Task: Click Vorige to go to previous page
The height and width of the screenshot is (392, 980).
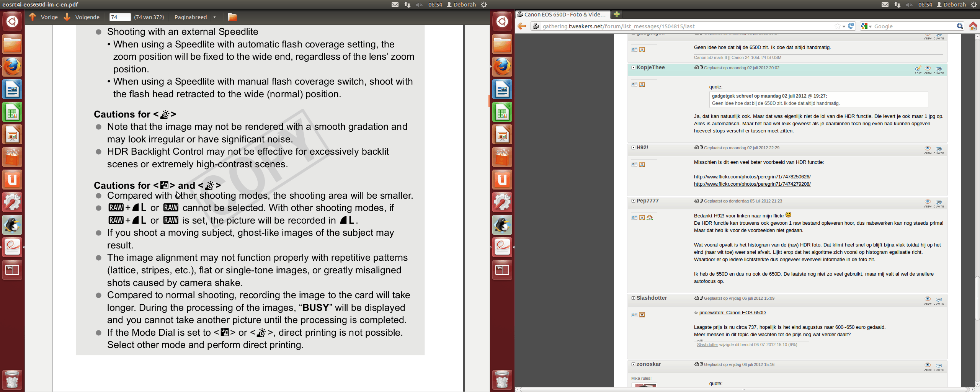Action: pos(43,17)
